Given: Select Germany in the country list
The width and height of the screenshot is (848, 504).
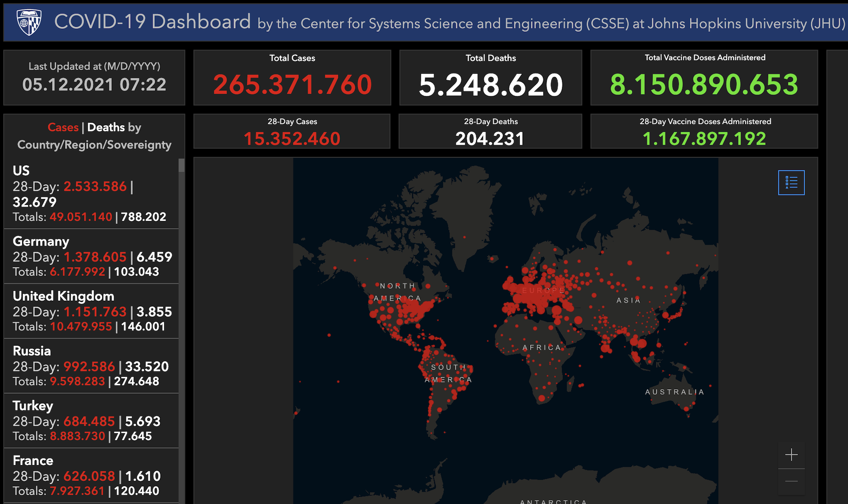Looking at the screenshot, I should click(x=91, y=256).
